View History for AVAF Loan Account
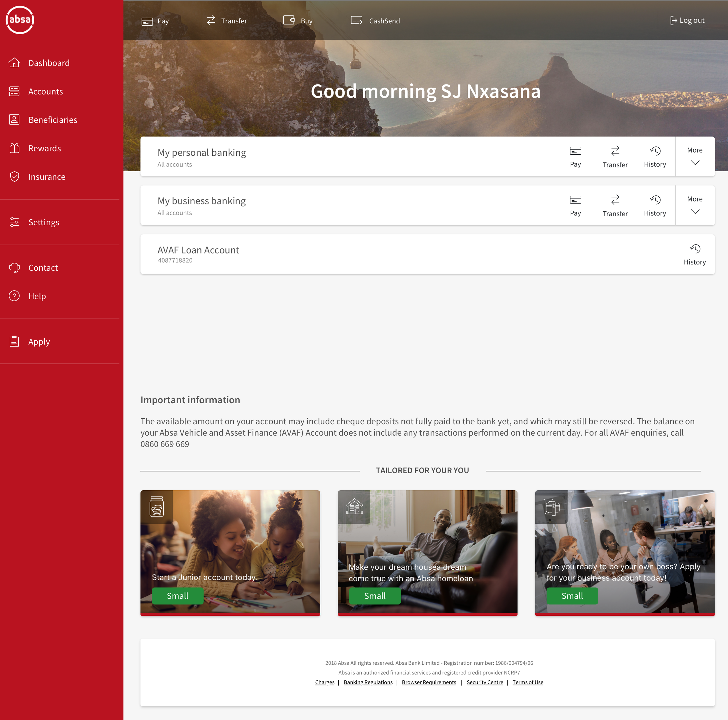This screenshot has height=720, width=728. point(695,254)
